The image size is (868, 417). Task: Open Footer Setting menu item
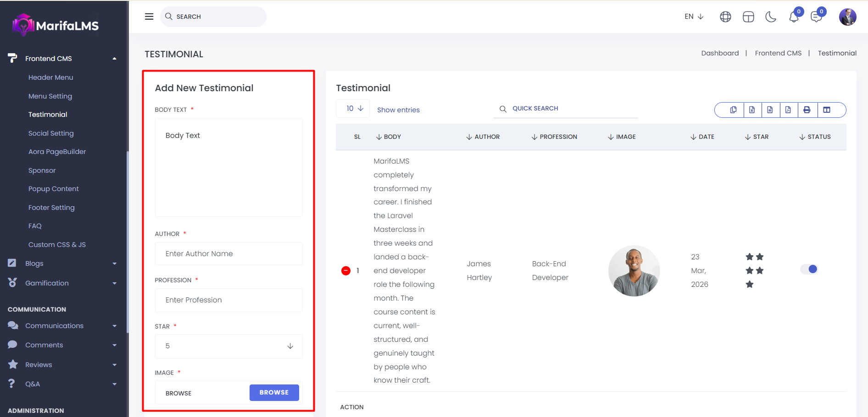click(x=51, y=208)
